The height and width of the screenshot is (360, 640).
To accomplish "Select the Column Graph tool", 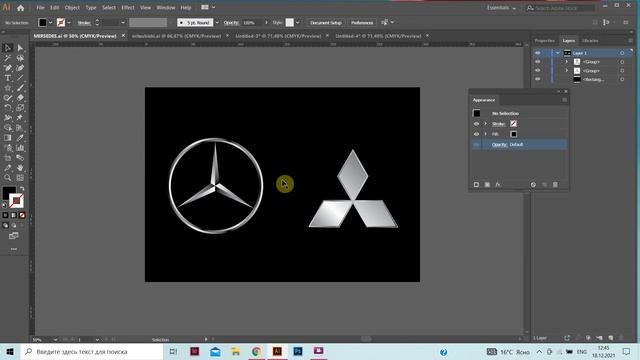I will 20,148.
